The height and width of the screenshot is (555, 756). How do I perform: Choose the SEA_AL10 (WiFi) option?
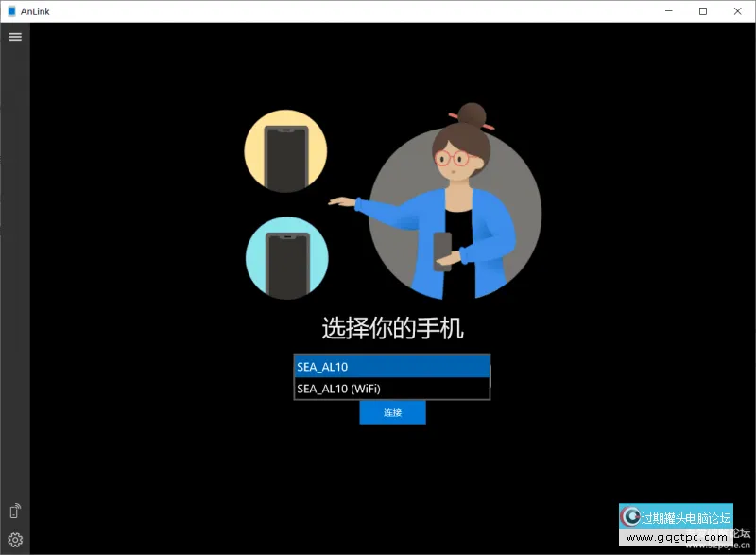point(391,389)
